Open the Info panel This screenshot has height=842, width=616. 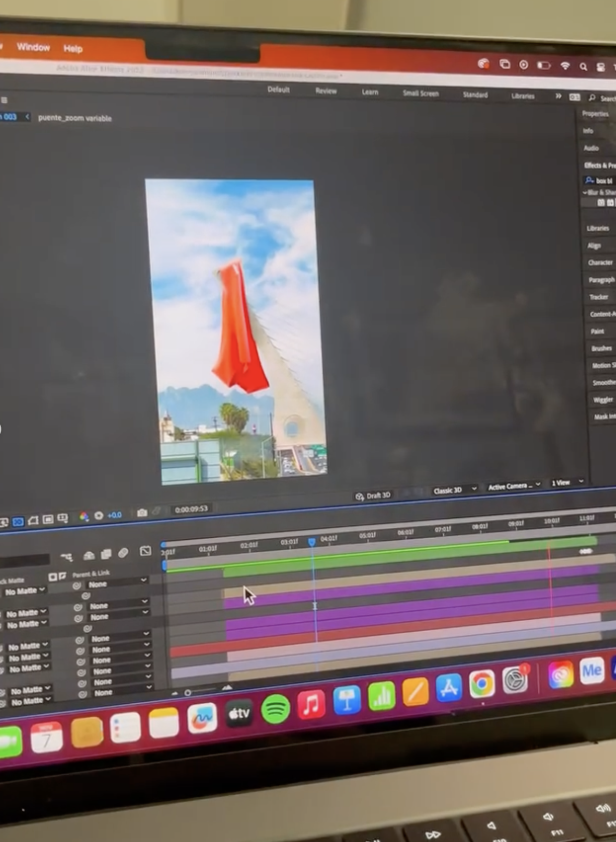click(x=588, y=131)
